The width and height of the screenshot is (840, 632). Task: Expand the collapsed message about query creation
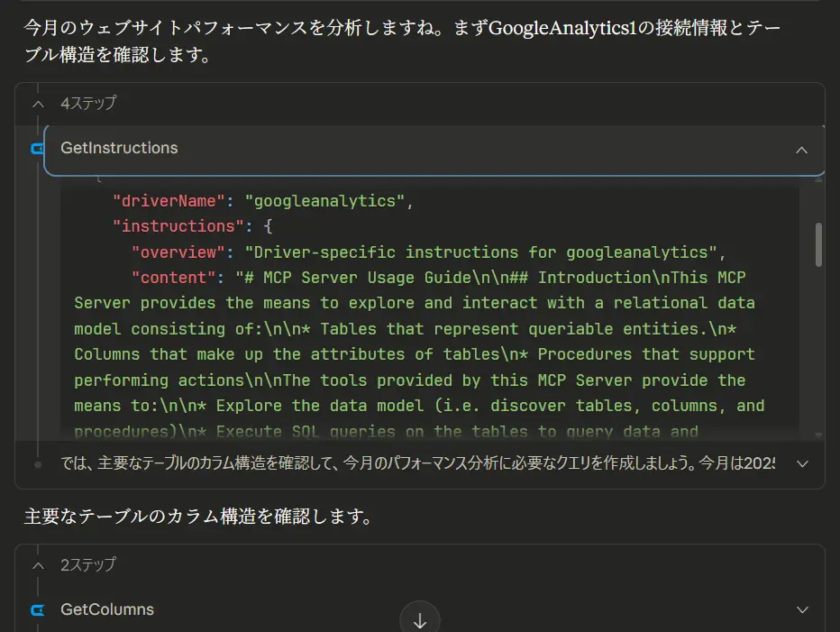click(x=801, y=463)
